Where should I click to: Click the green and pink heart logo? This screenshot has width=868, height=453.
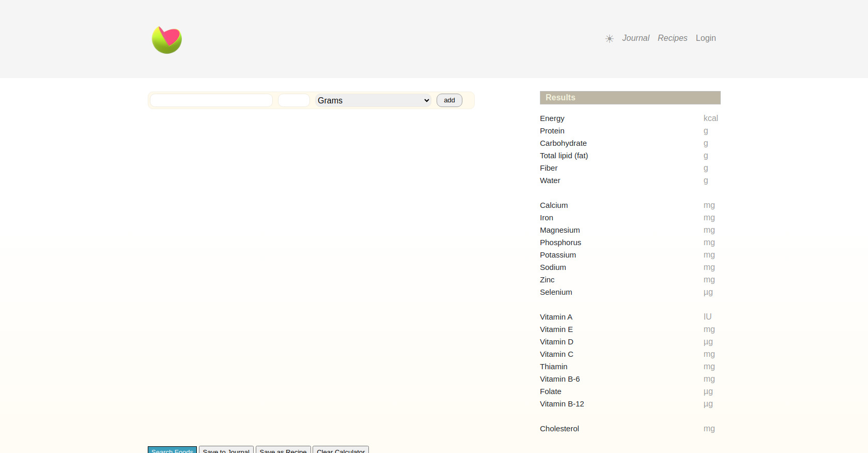[x=166, y=40]
